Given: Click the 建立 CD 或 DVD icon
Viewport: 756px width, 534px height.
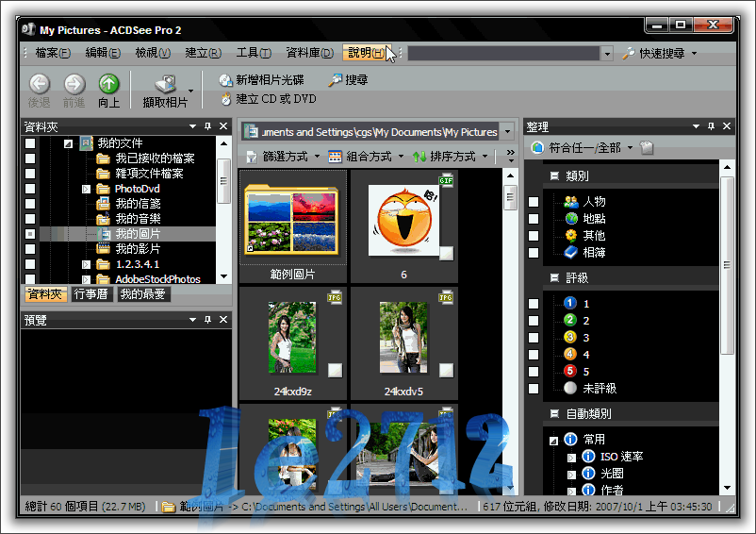Looking at the screenshot, I should (x=225, y=98).
